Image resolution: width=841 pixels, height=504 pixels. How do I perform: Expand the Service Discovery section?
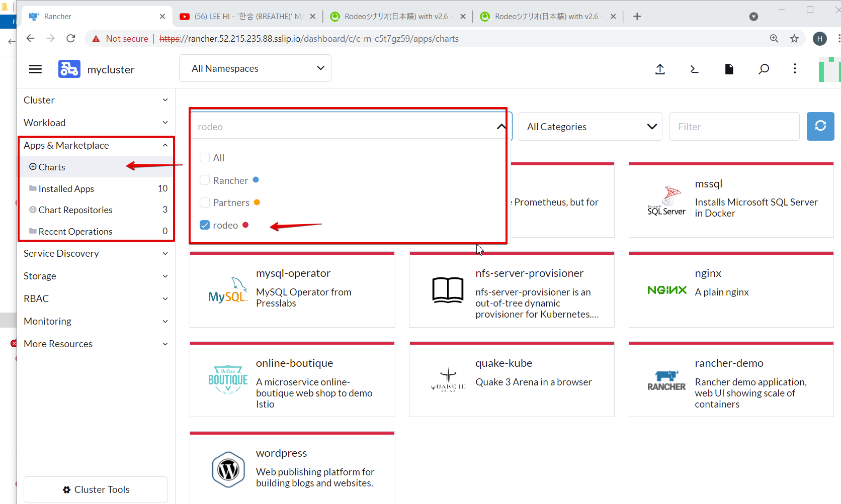[96, 253]
